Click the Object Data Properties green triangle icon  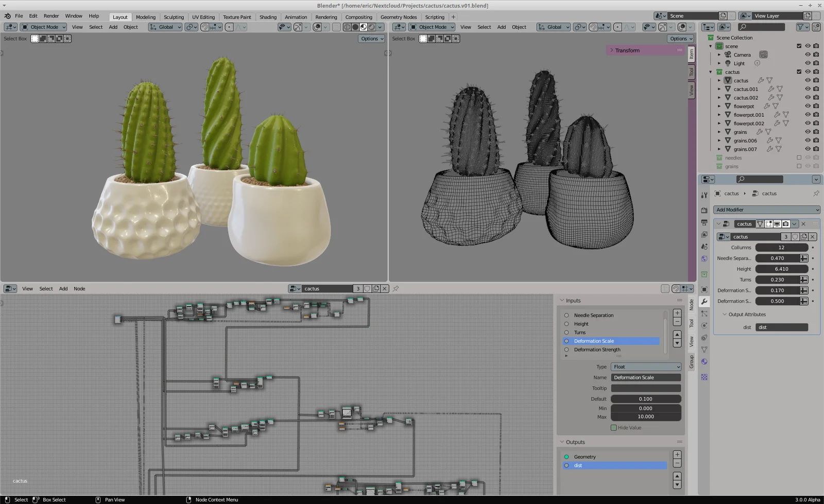(x=704, y=349)
